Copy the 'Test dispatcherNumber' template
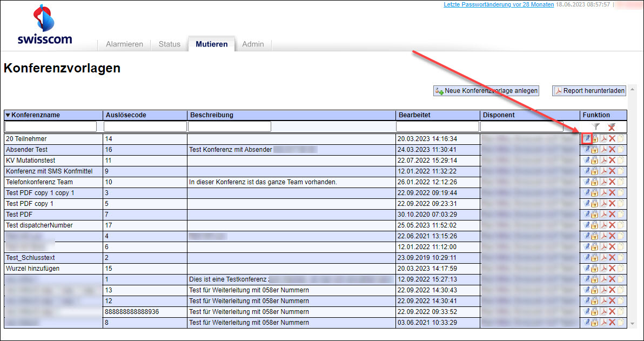Screen dimensions: 644x341 (621, 225)
